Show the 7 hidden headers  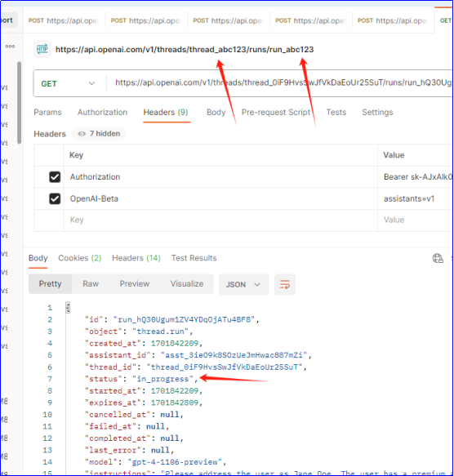99,134
